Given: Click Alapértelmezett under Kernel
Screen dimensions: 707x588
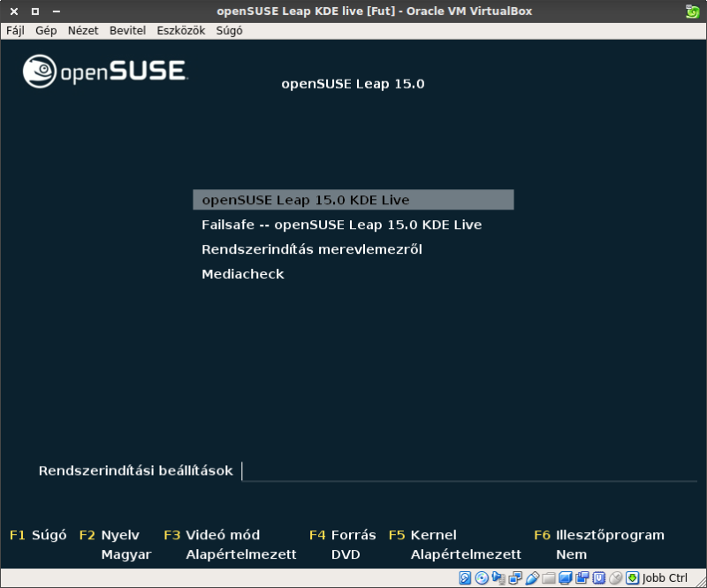Looking at the screenshot, I should pyautogui.click(x=466, y=554).
